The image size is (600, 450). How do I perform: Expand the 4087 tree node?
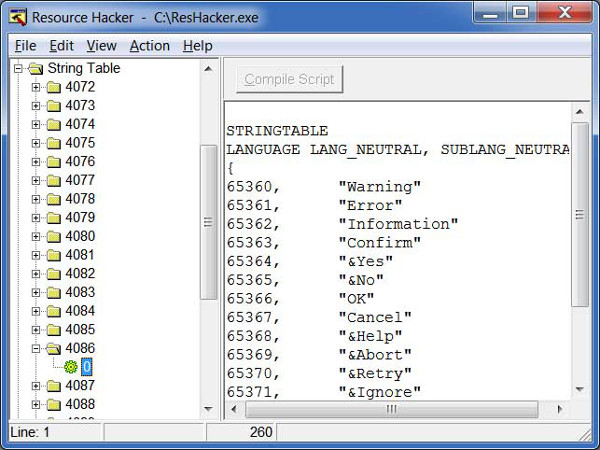[36, 386]
